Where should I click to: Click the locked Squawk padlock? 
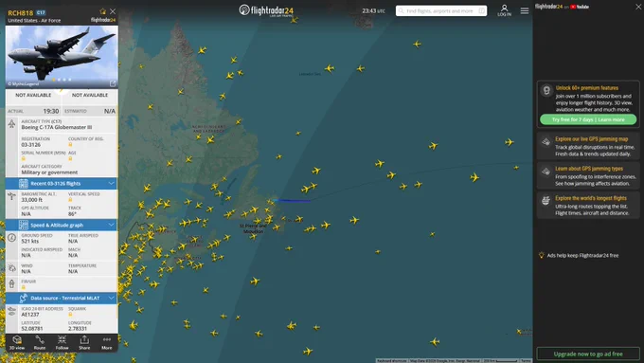[70, 315]
